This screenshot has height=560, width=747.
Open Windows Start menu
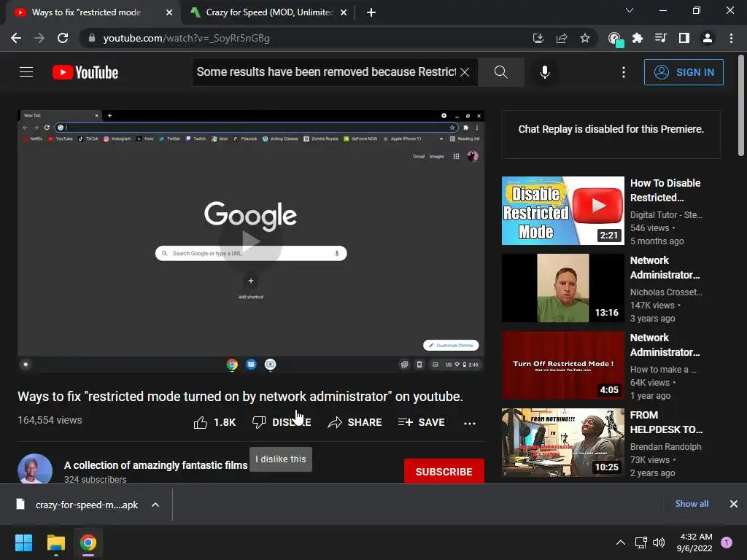coord(23,542)
